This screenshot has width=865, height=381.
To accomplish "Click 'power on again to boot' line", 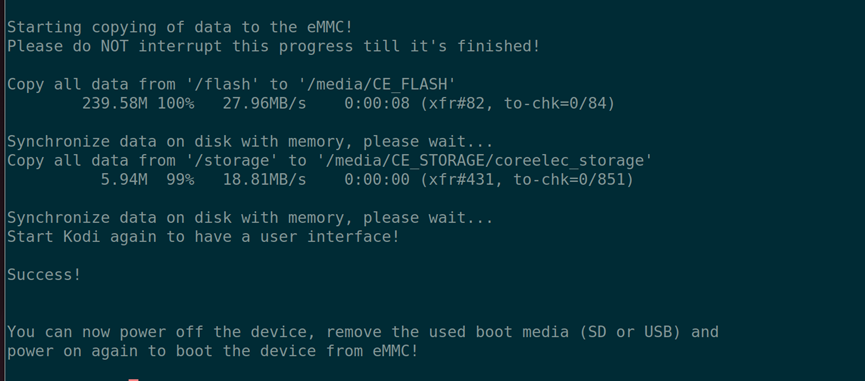I will tap(213, 351).
